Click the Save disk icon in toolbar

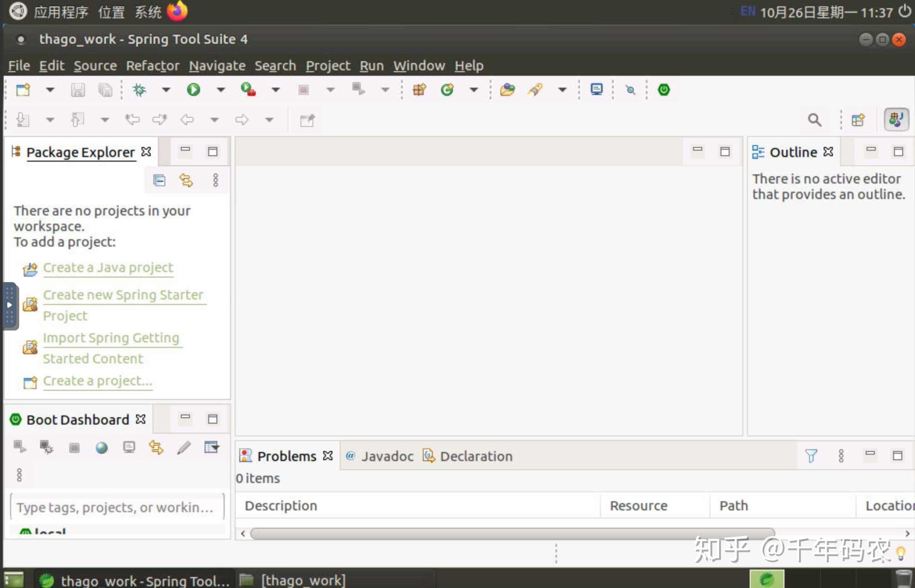coord(78,90)
